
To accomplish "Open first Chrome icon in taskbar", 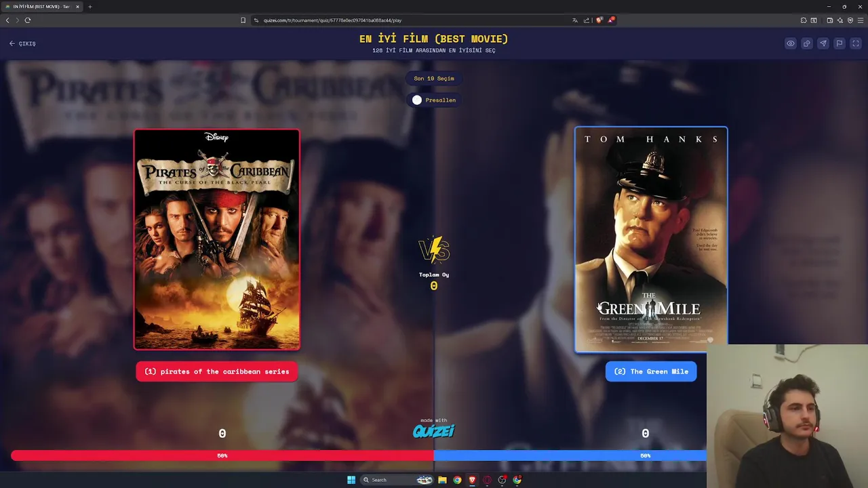I will (457, 480).
